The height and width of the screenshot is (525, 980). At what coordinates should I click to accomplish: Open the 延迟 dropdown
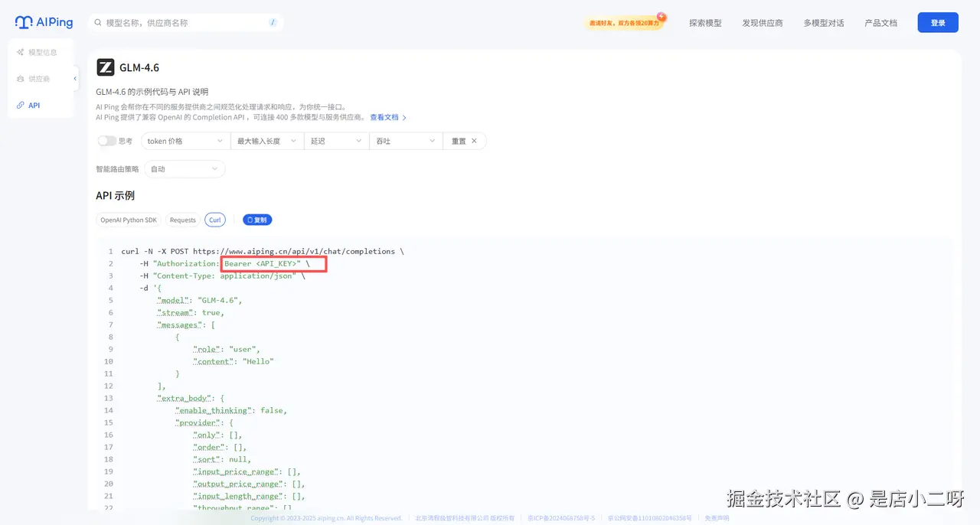pyautogui.click(x=338, y=141)
